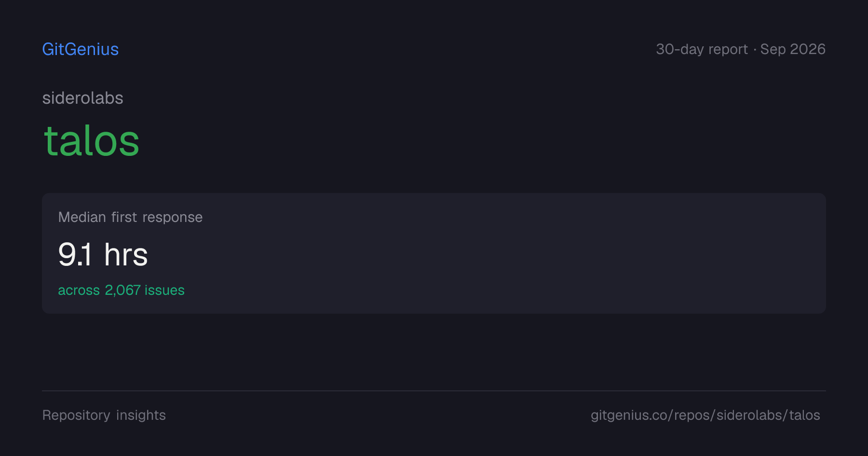Click the Sep 2026 date text
Image resolution: width=868 pixels, height=456 pixels.
click(x=793, y=49)
